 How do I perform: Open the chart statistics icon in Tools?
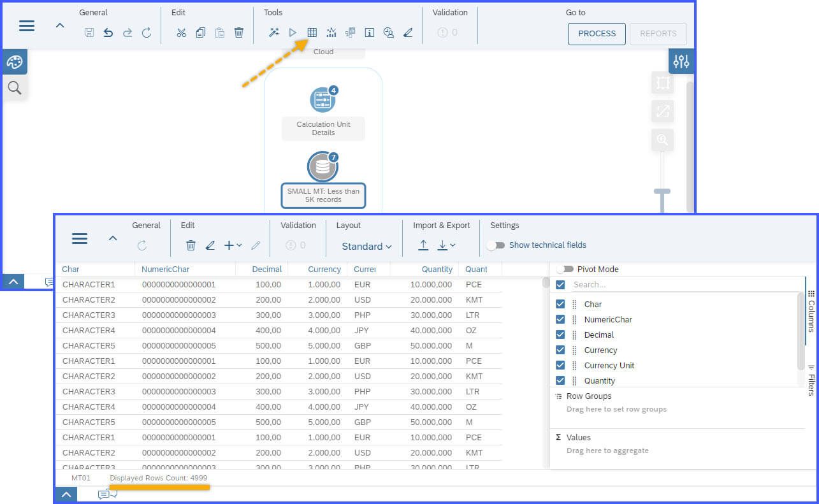331,32
